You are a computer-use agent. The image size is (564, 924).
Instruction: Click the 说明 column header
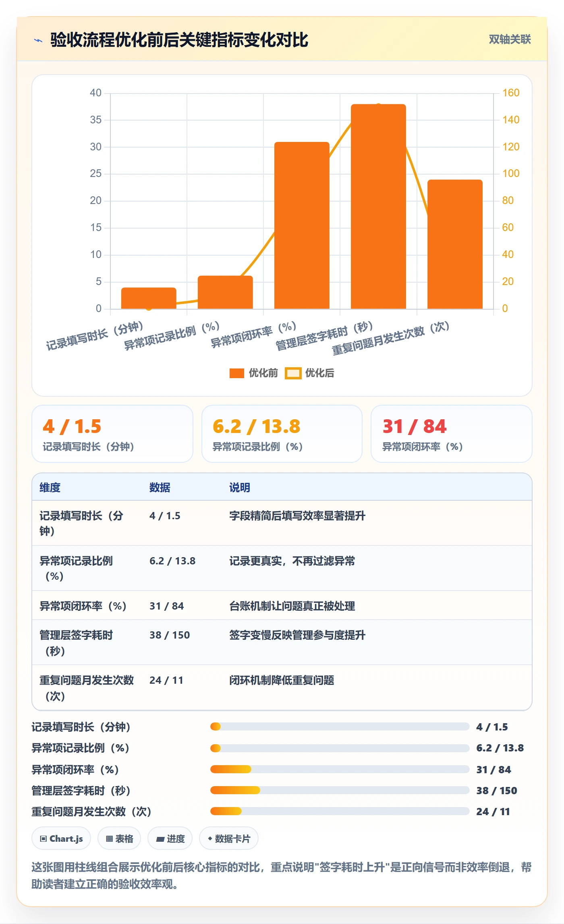[x=240, y=487]
